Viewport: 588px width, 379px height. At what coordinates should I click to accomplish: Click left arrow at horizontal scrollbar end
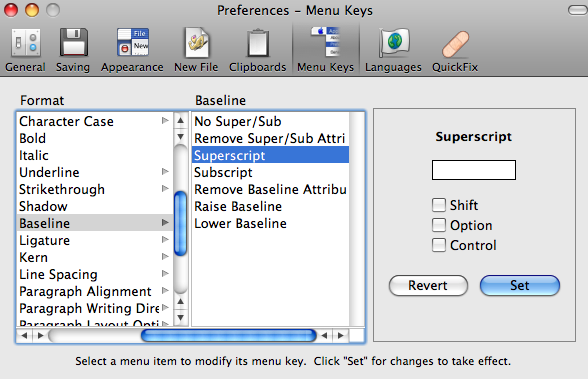[x=325, y=336]
